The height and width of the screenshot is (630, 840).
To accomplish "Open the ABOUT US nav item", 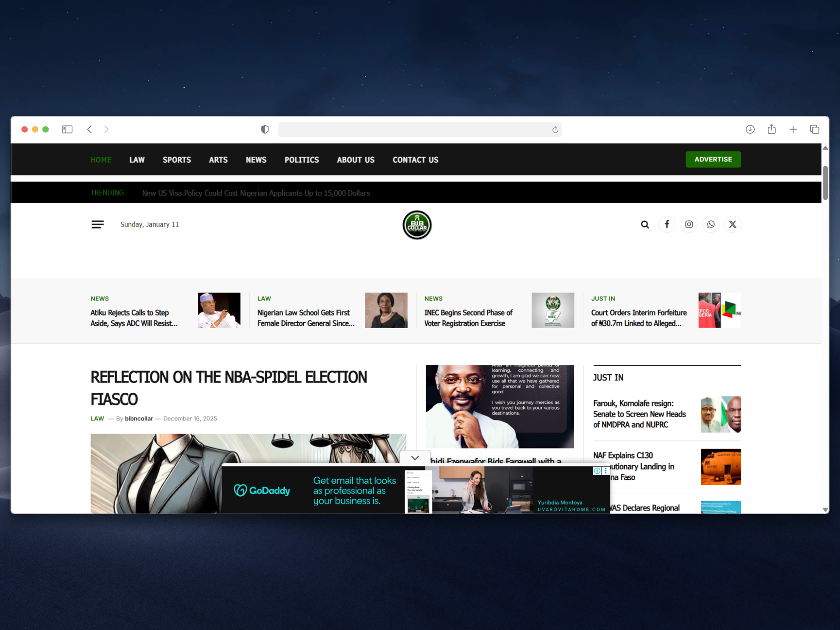I will click(356, 160).
